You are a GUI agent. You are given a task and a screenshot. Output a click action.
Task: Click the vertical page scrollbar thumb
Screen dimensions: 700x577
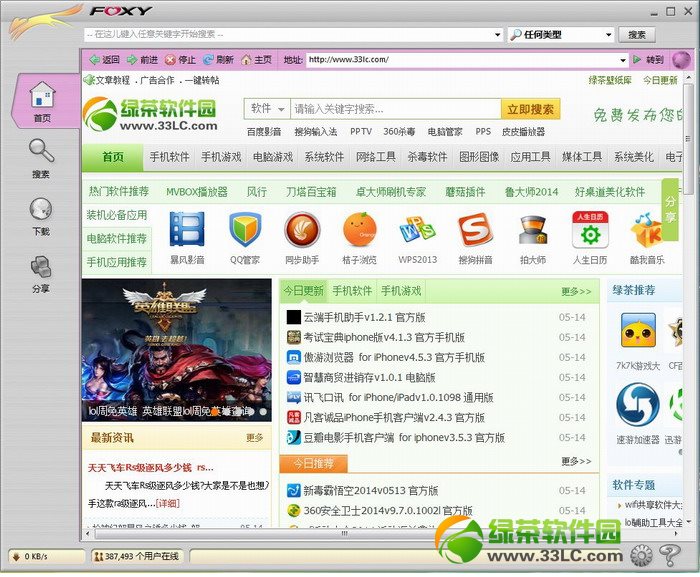[690, 140]
